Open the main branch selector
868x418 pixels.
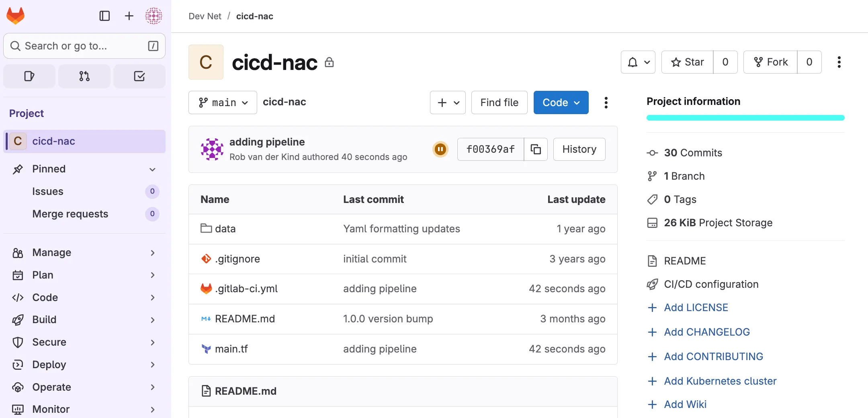click(x=223, y=102)
